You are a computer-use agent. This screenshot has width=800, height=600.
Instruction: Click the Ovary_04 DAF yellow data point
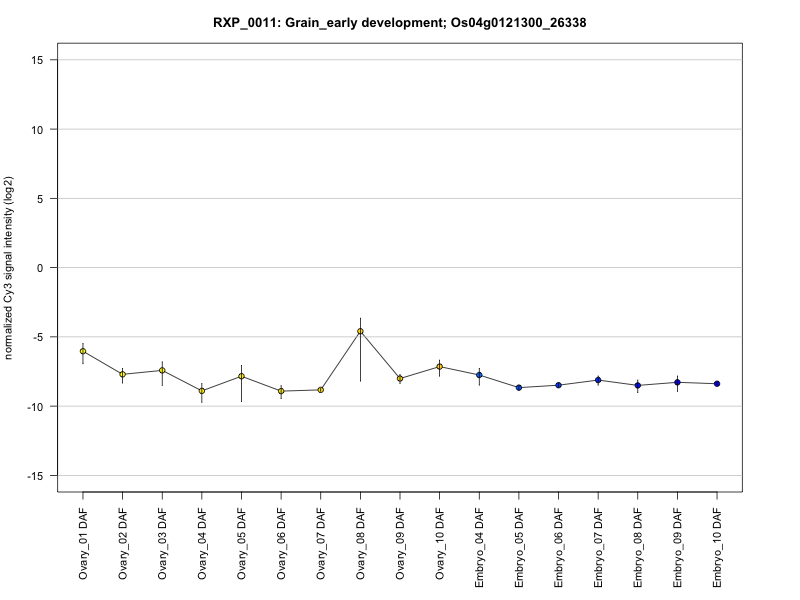[x=202, y=391]
